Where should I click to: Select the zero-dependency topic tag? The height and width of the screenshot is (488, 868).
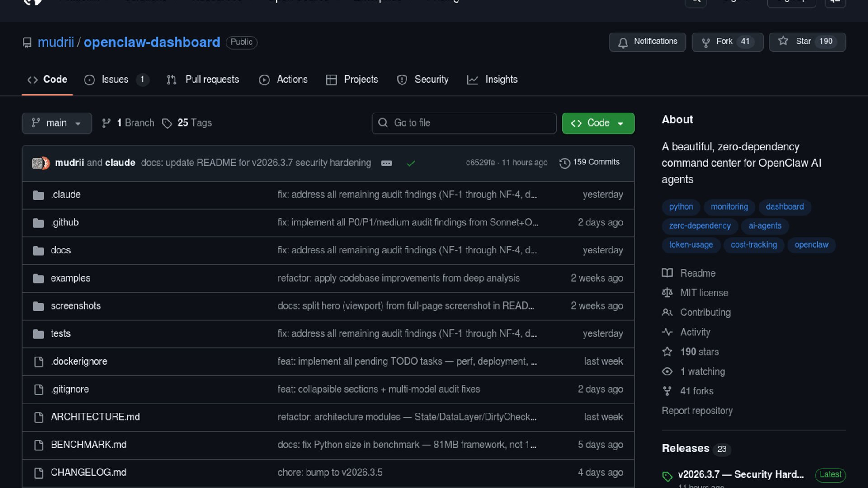coord(699,225)
